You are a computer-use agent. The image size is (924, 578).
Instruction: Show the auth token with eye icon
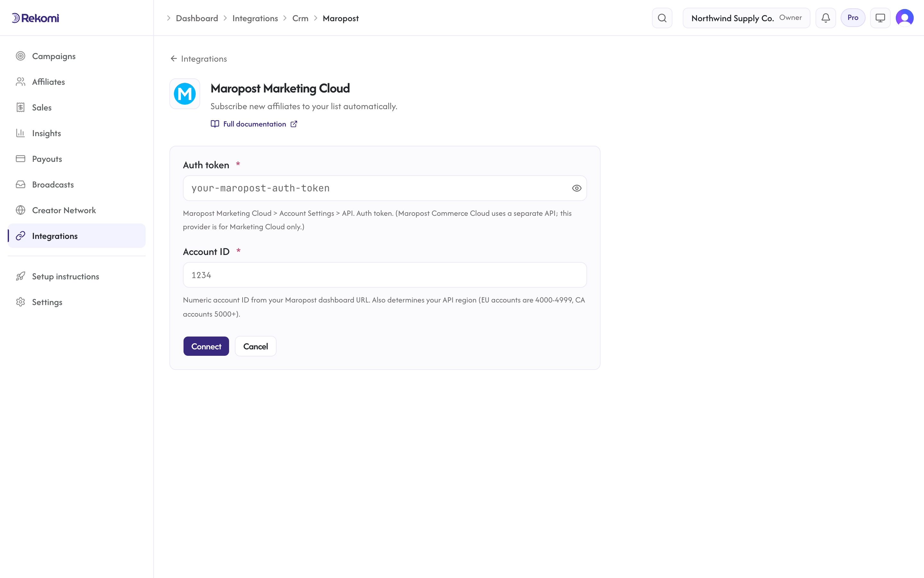point(577,188)
